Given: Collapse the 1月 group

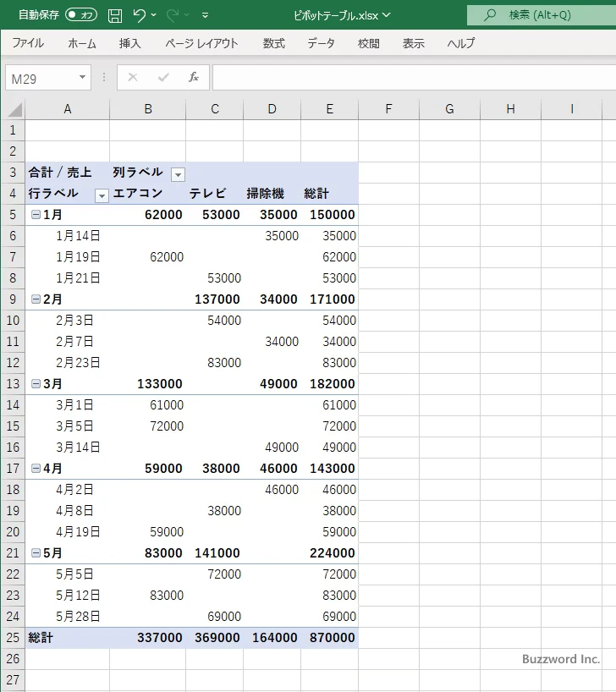Looking at the screenshot, I should pos(36,215).
